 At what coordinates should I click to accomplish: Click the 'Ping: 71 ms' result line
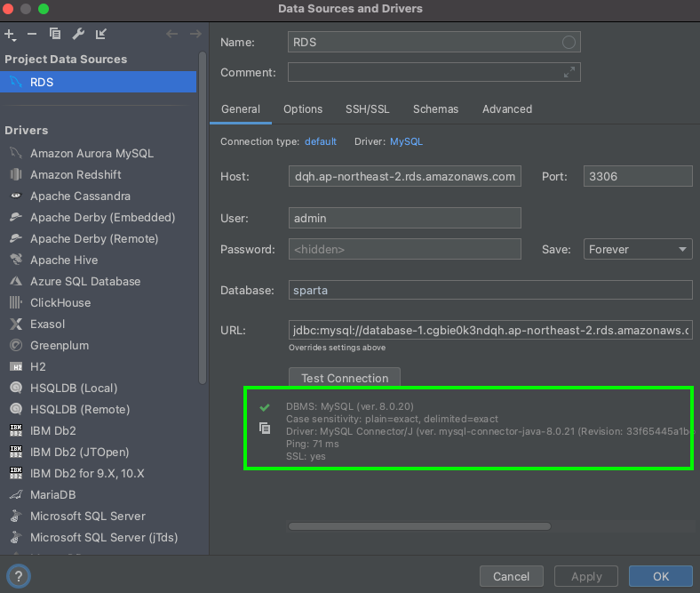(313, 444)
